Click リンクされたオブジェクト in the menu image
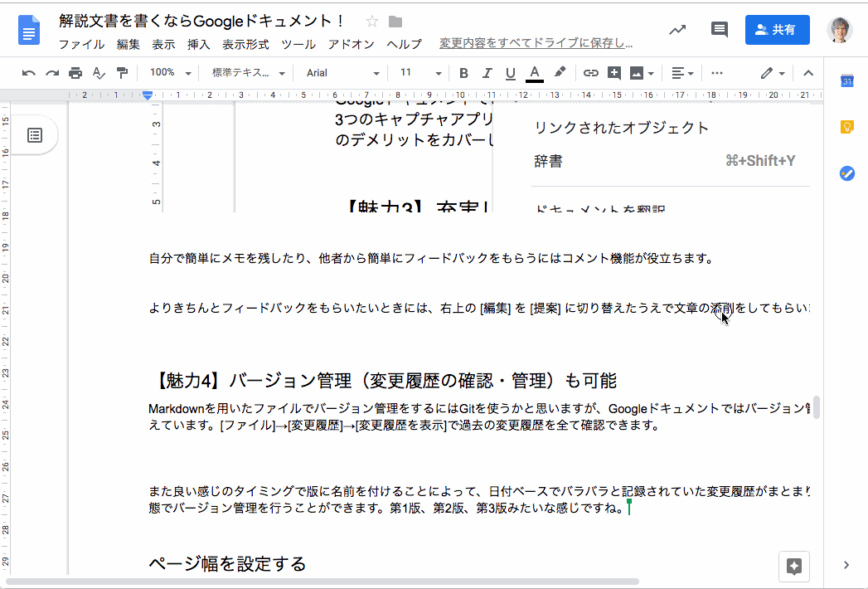 click(x=621, y=128)
